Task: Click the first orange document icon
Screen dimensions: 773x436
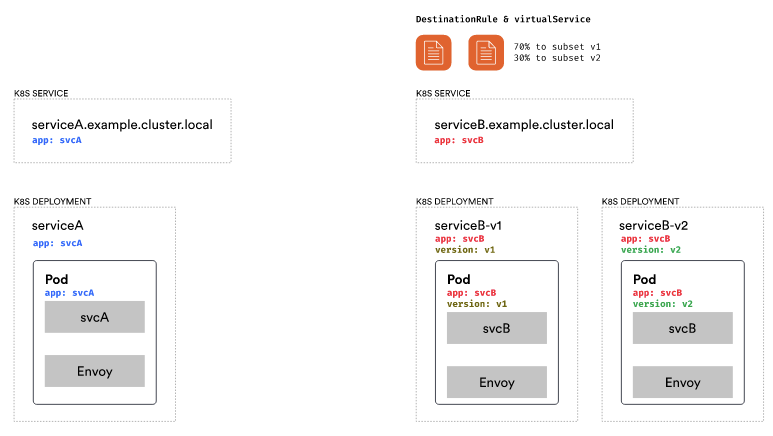Action: coord(434,52)
